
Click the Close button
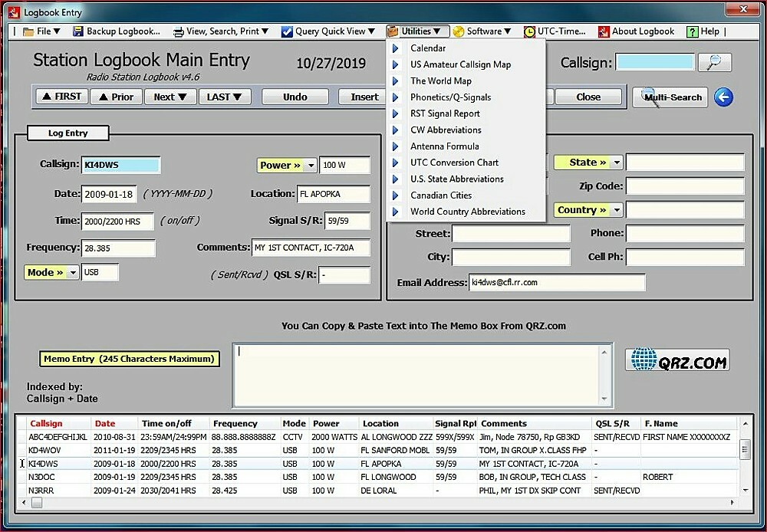[588, 97]
